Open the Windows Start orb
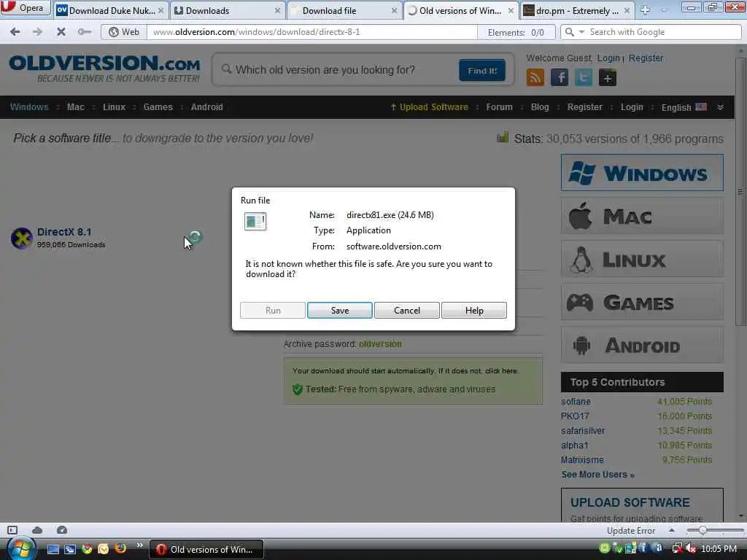The height and width of the screenshot is (560, 747). (x=20, y=548)
